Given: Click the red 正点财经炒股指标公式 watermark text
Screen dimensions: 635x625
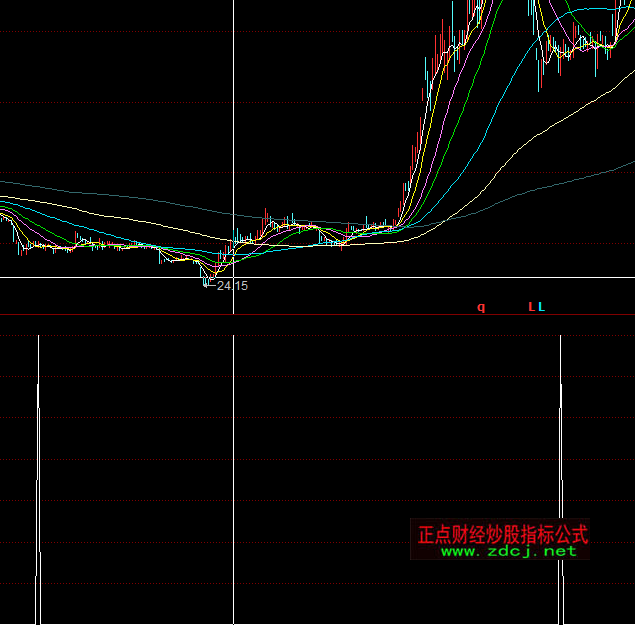Looking at the screenshot, I should 502,533.
